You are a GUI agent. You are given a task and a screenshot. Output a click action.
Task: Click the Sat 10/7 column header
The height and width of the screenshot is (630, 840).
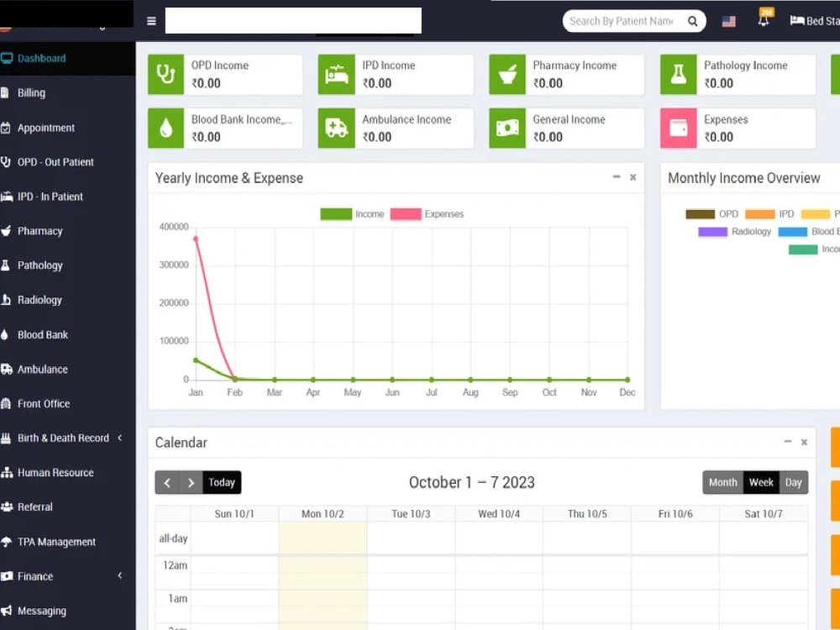click(764, 514)
